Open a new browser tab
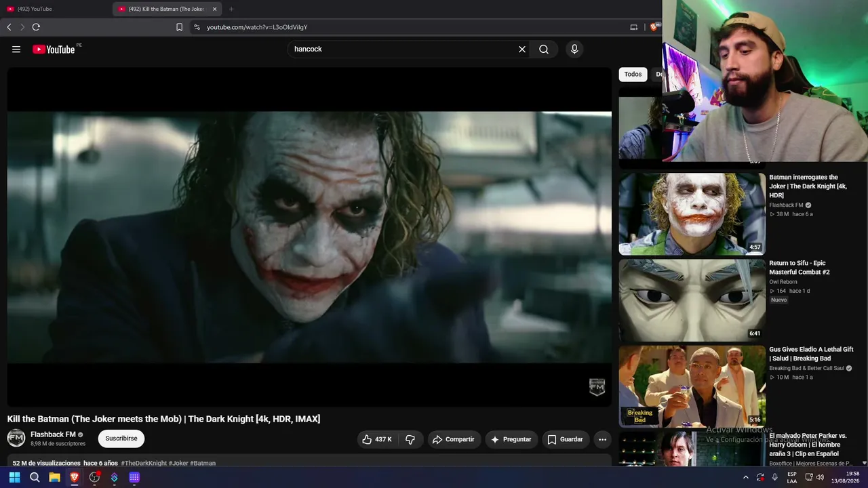The image size is (868, 488). click(x=231, y=9)
